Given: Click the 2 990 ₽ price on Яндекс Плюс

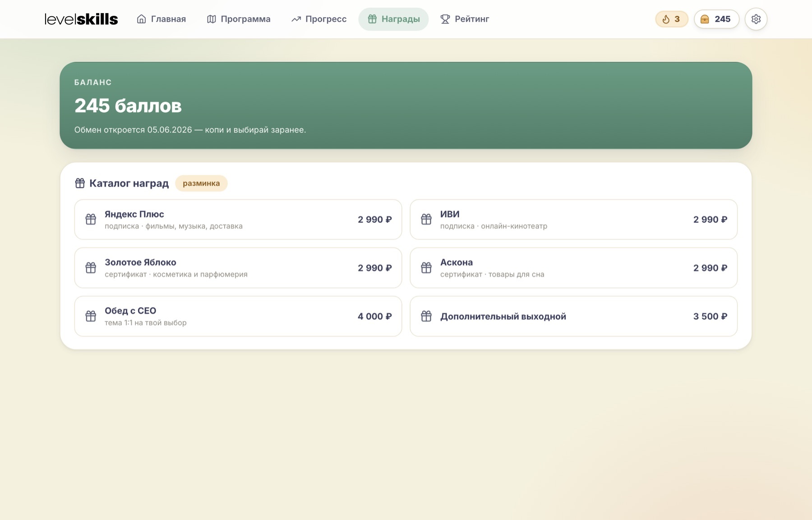Looking at the screenshot, I should 374,220.
